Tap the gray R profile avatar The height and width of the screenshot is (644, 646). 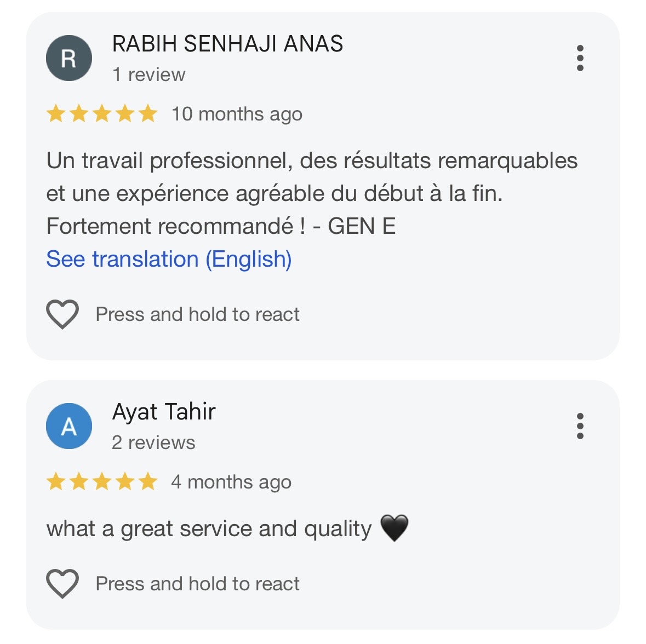pyautogui.click(x=68, y=58)
